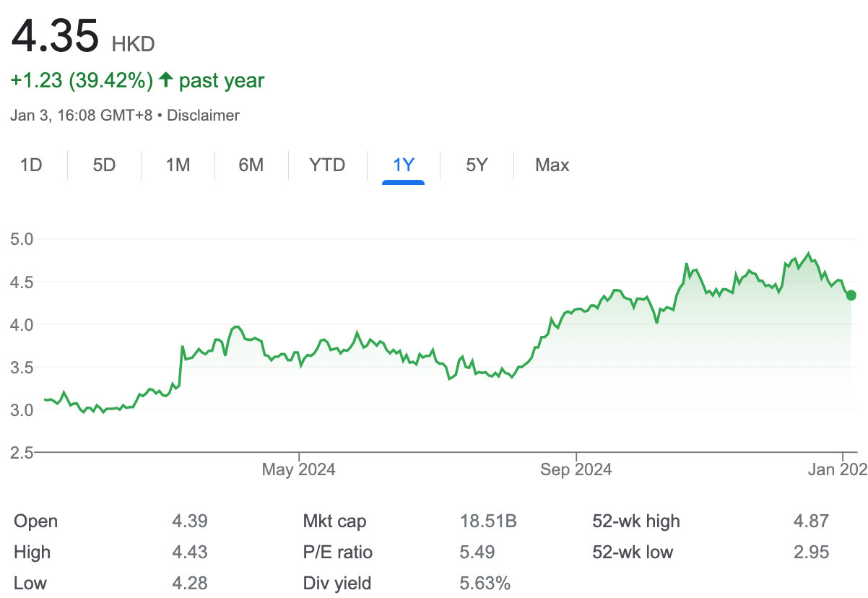Click the 52-wk low value 2.95
Viewport: 868px width, 598px height.
[x=810, y=552]
